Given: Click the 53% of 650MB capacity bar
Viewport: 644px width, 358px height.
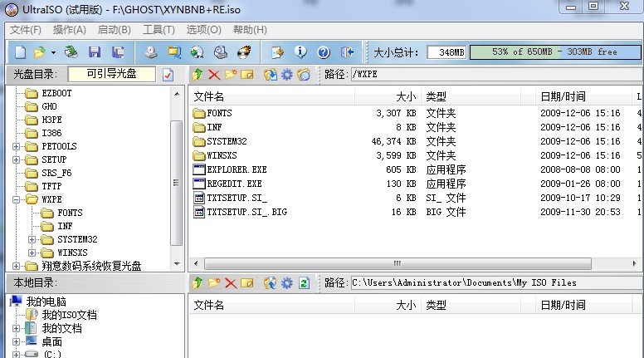Looking at the screenshot, I should click(x=554, y=51).
